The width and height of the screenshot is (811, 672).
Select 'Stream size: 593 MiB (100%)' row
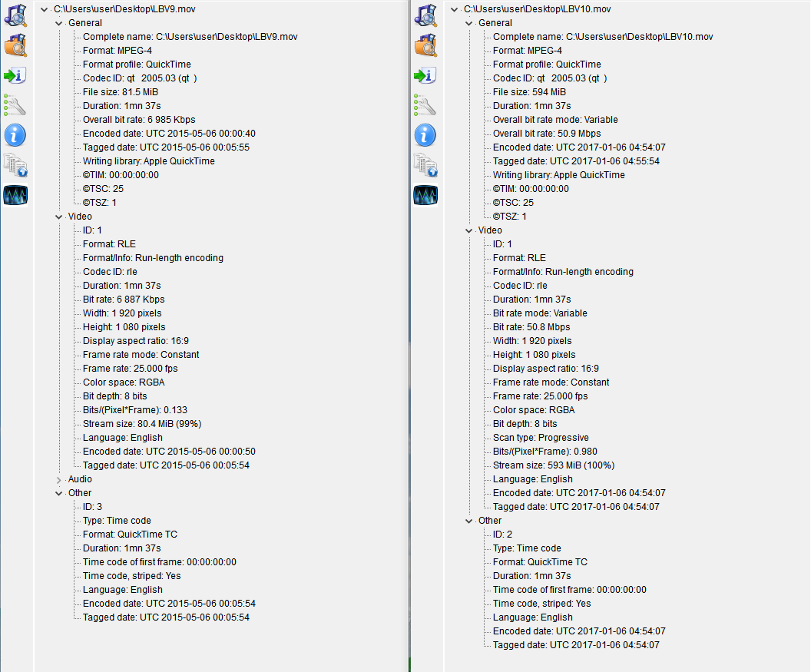click(554, 465)
